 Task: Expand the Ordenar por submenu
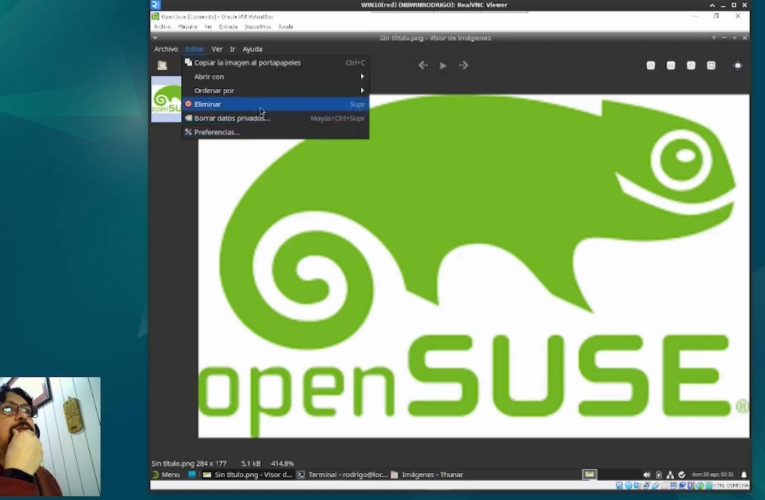point(275,90)
